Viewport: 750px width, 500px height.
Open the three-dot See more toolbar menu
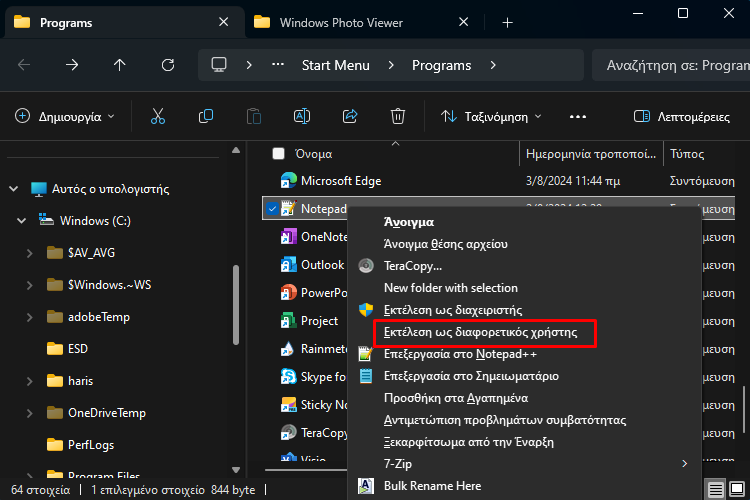point(578,117)
